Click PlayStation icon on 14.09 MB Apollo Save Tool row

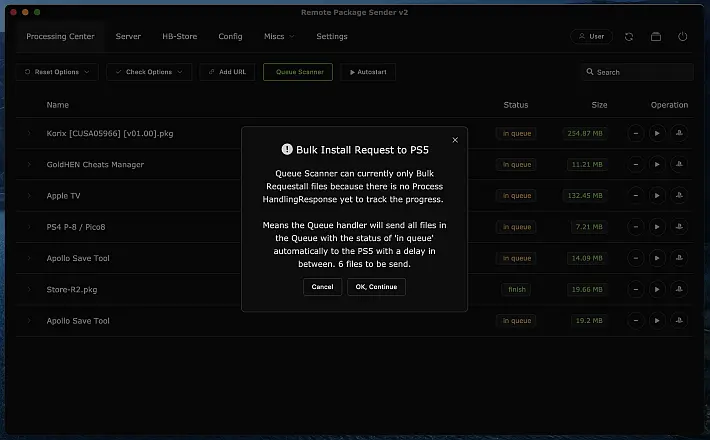679,258
